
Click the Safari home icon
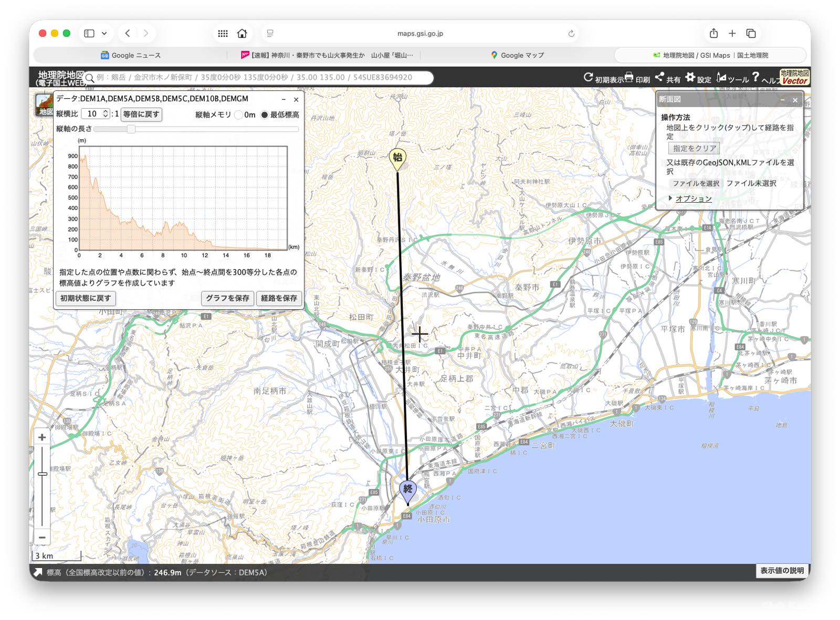coord(242,34)
